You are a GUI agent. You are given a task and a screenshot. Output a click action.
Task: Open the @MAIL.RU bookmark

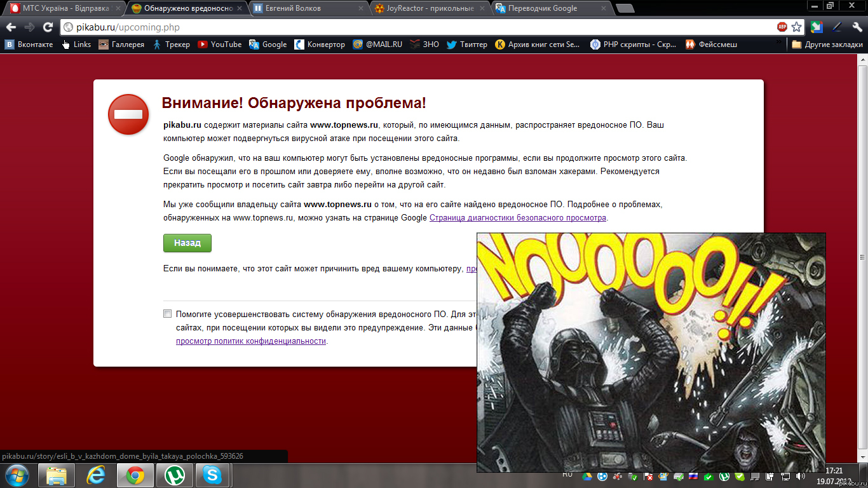coord(377,44)
